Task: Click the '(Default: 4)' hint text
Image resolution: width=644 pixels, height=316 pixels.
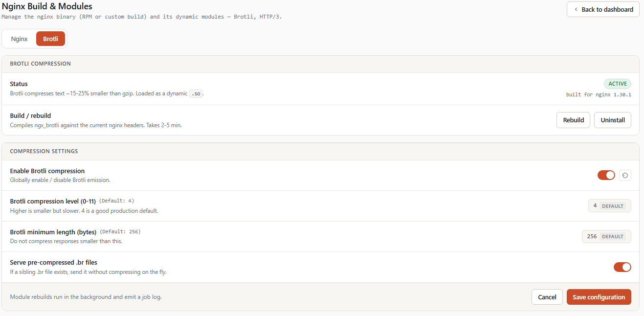Action: [x=117, y=201]
